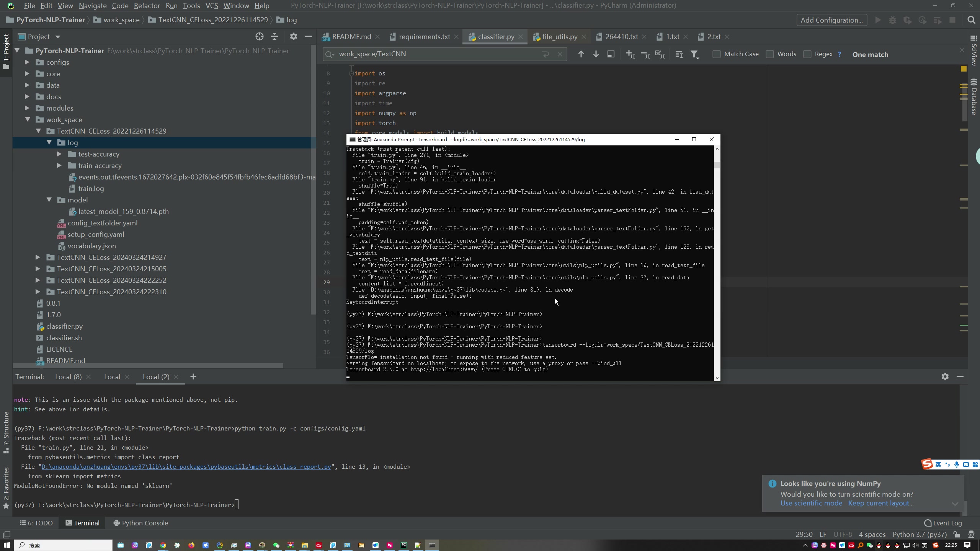Go to previous search occurrence arrow
The height and width of the screenshot is (551, 980).
point(581,54)
